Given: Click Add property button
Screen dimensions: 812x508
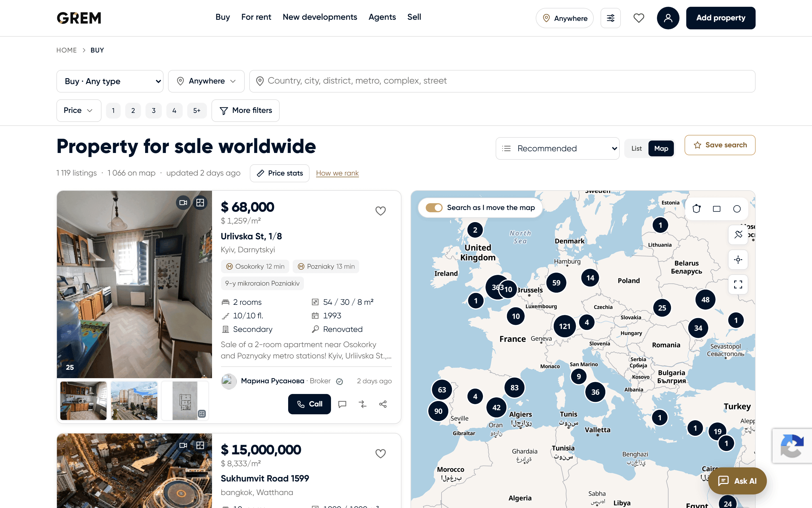Looking at the screenshot, I should click(x=721, y=18).
